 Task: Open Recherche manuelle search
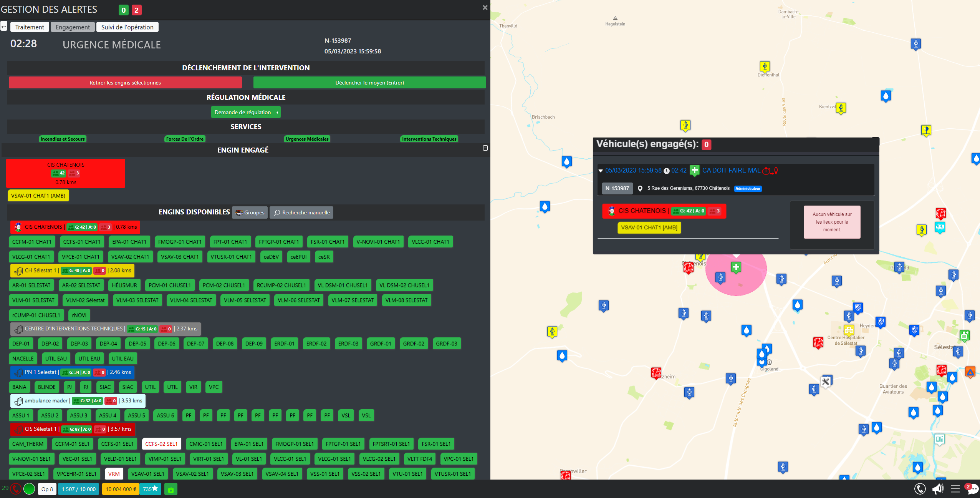301,212
